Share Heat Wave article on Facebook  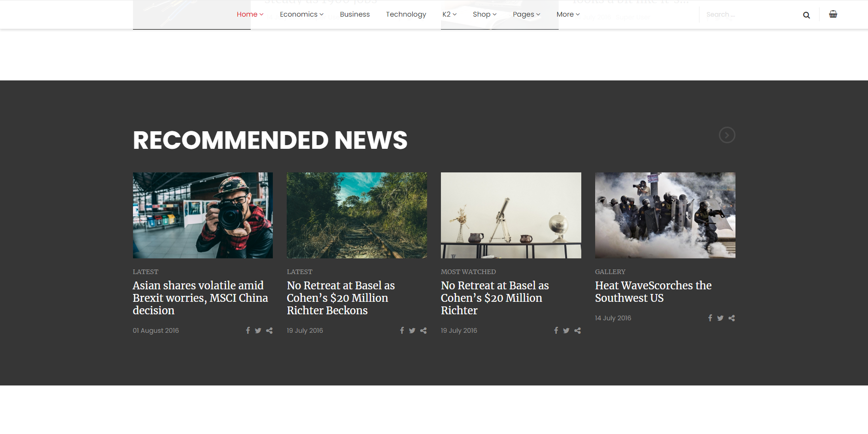pyautogui.click(x=710, y=318)
